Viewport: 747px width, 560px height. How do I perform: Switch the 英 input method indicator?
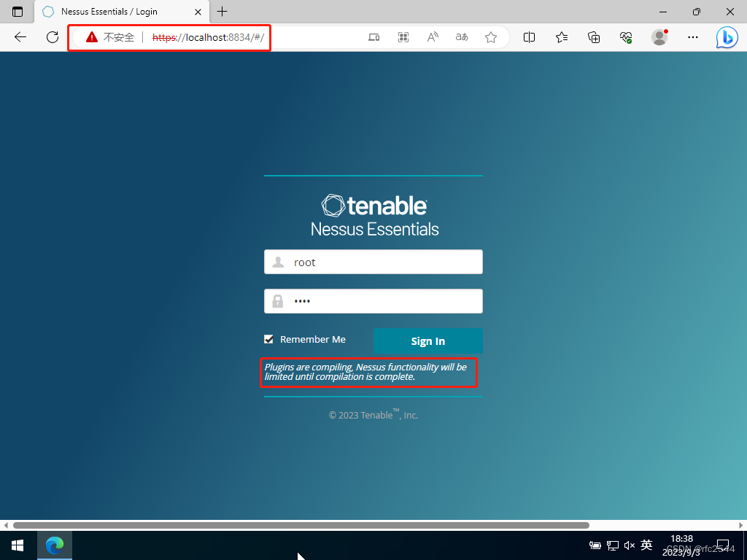(x=646, y=545)
